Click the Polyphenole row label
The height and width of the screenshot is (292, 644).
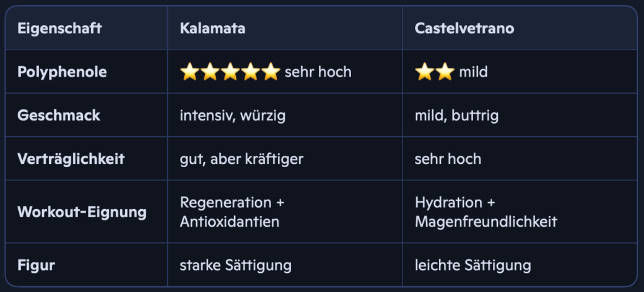pos(62,72)
